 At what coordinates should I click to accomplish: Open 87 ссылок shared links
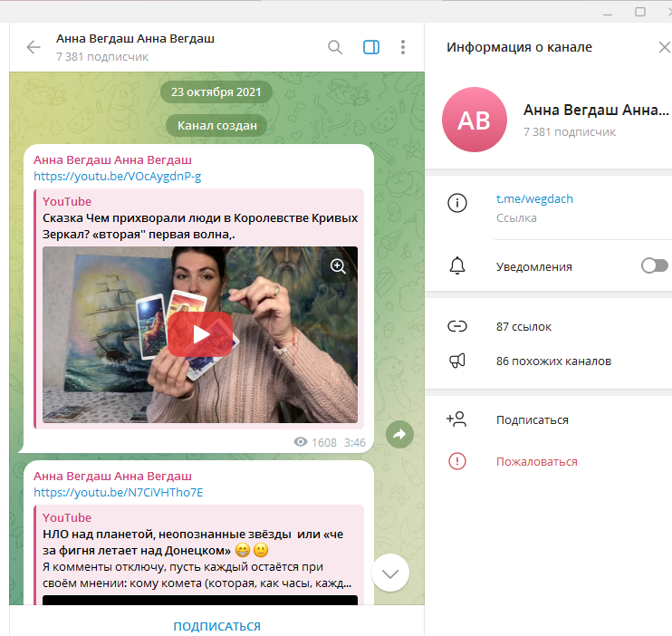pyautogui.click(x=523, y=327)
